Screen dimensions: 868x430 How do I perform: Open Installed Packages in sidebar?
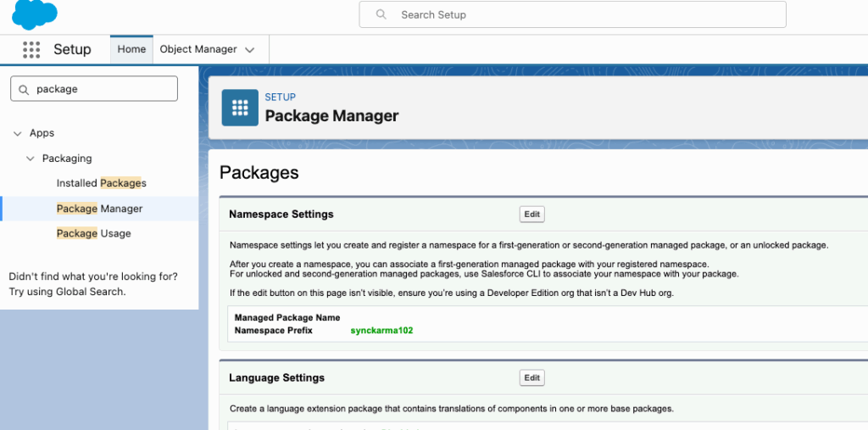click(x=102, y=183)
